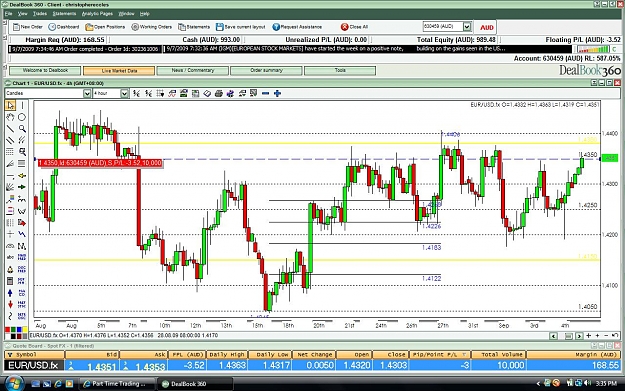Open the chart type Candles dropdown
This screenshot has height=391, width=625.
pyautogui.click(x=87, y=93)
